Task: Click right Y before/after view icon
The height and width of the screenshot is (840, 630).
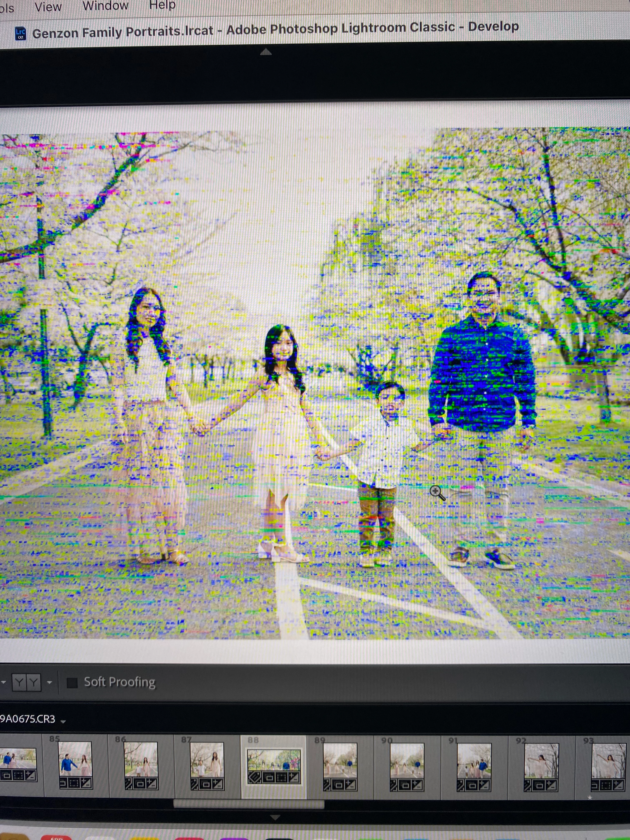Action: click(34, 682)
